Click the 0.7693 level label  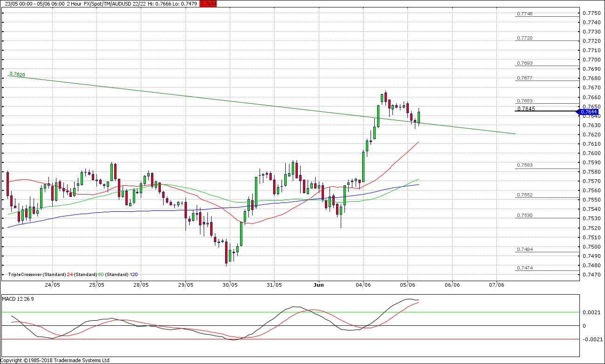coord(525,63)
